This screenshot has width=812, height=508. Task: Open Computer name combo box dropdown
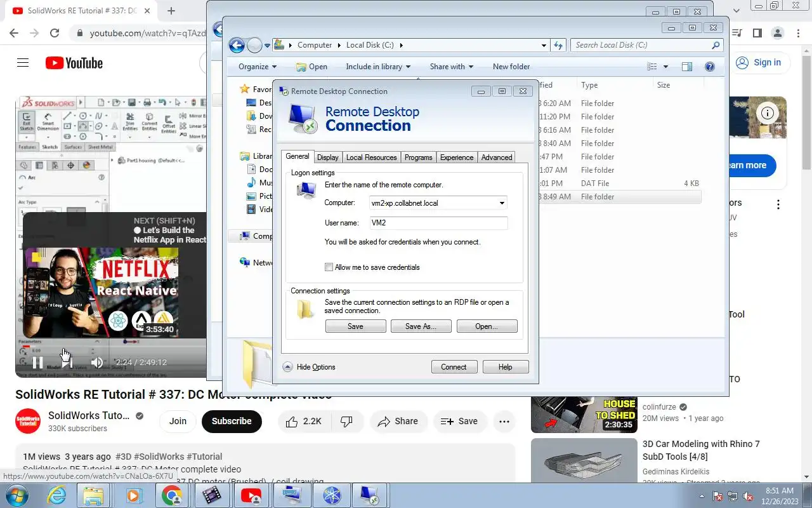coord(502,203)
